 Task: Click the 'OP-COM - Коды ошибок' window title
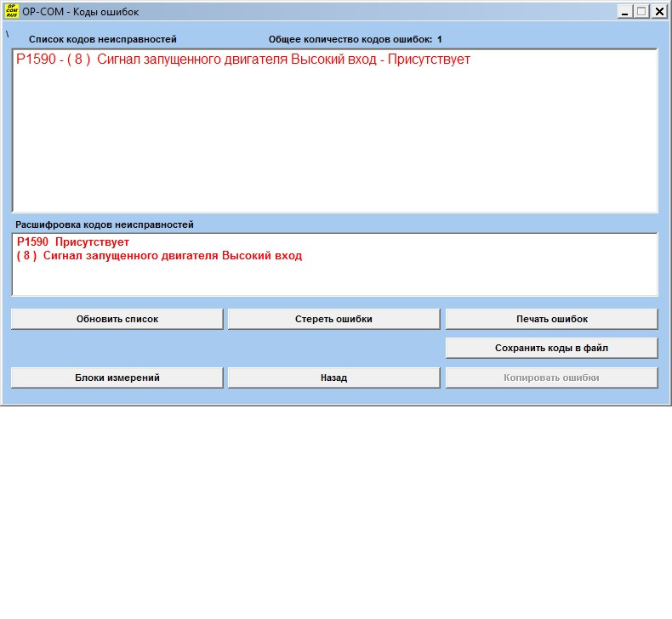(x=81, y=12)
